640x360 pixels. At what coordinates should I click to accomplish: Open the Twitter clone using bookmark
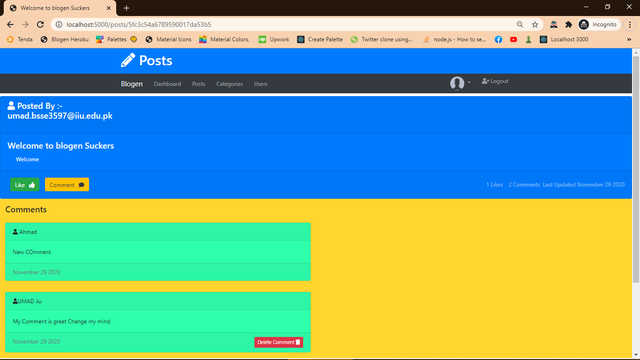(382, 40)
